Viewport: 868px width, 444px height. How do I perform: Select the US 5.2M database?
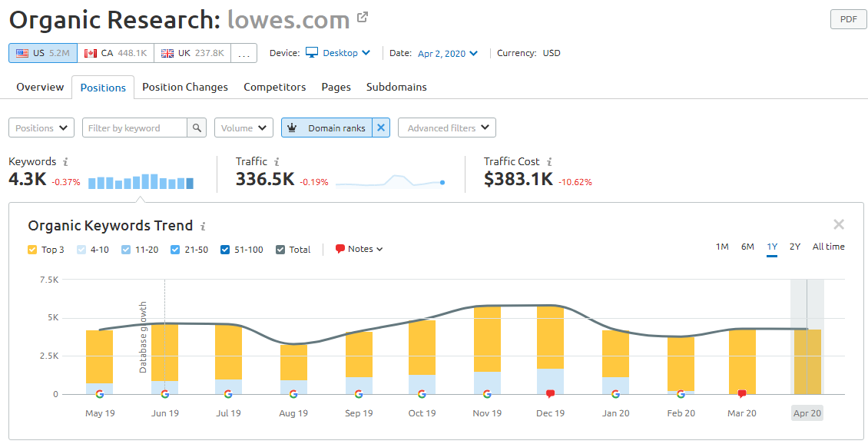43,53
